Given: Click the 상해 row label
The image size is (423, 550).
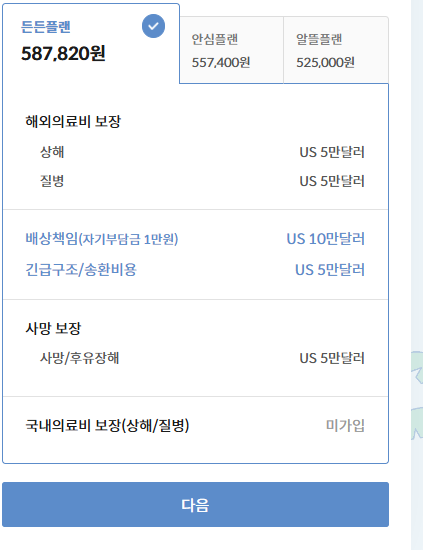Looking at the screenshot, I should coord(52,152).
